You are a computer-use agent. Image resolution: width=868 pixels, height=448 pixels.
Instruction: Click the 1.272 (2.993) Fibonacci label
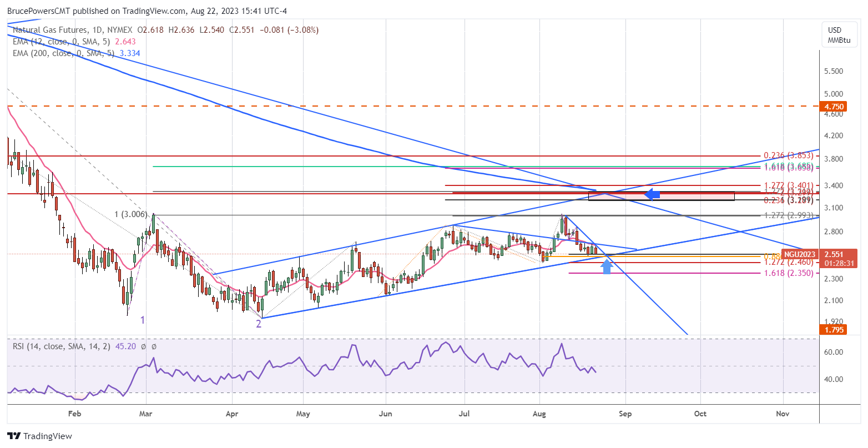pyautogui.click(x=789, y=215)
